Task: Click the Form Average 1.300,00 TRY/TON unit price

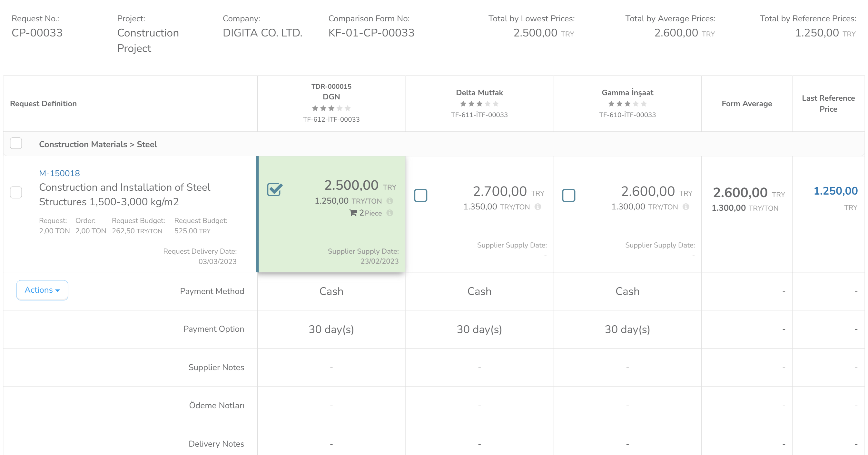Action: click(745, 208)
